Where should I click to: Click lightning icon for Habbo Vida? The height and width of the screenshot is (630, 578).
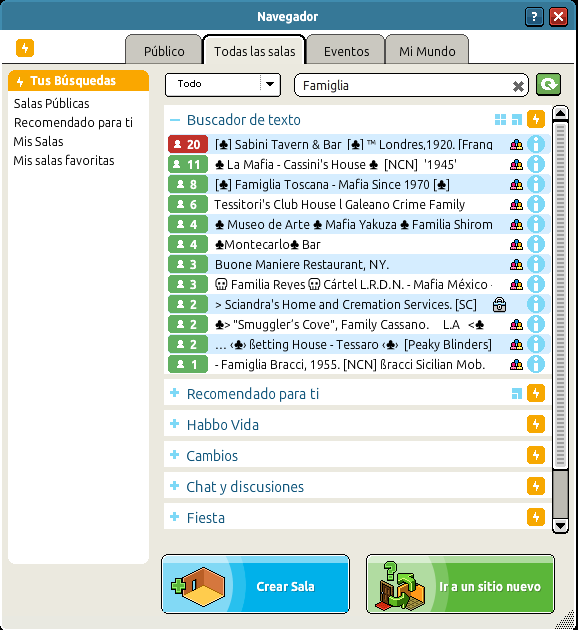point(536,424)
